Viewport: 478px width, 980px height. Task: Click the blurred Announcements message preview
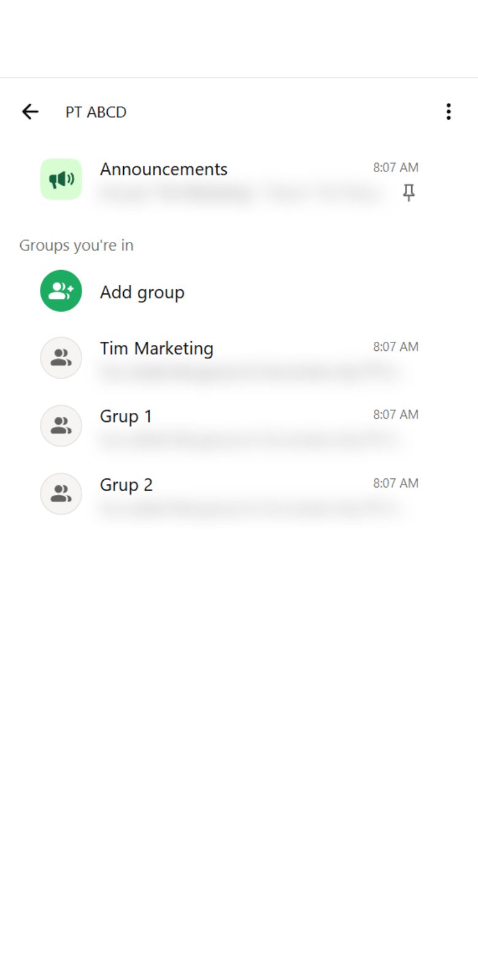(240, 194)
